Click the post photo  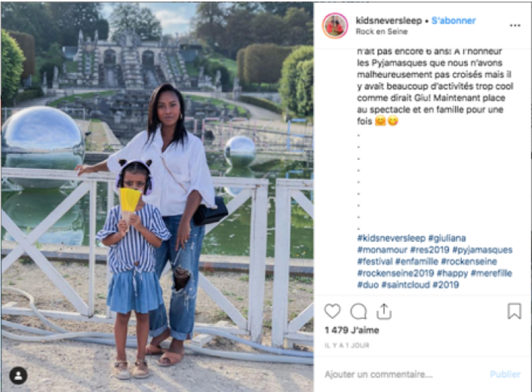click(157, 197)
